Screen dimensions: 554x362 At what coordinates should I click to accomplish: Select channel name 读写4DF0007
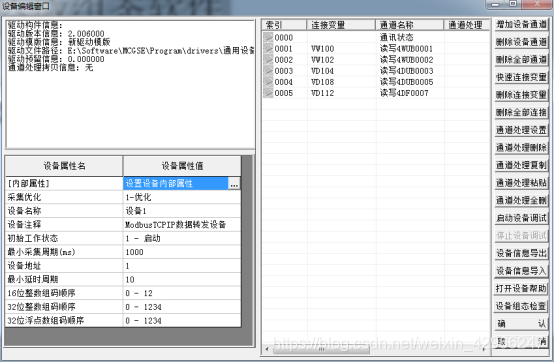point(404,93)
